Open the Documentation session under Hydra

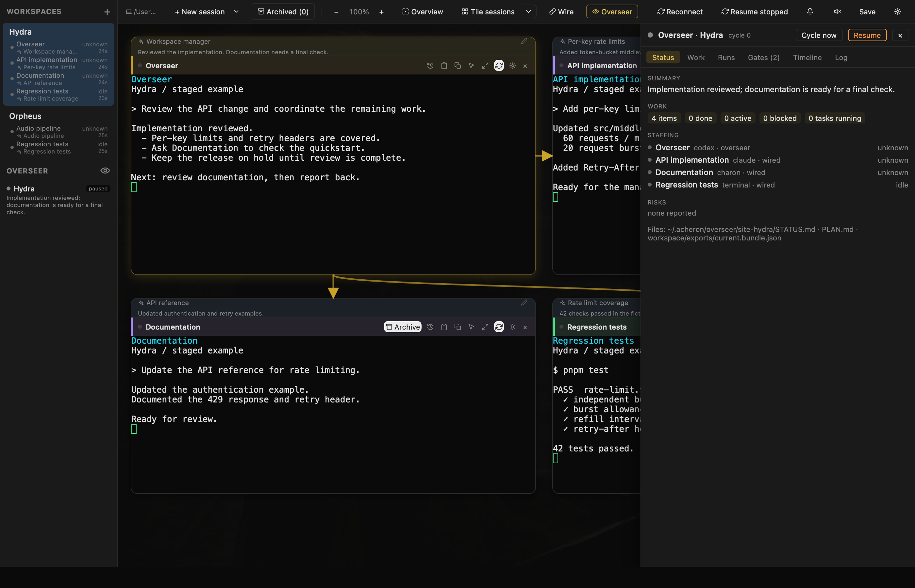pyautogui.click(x=58, y=79)
